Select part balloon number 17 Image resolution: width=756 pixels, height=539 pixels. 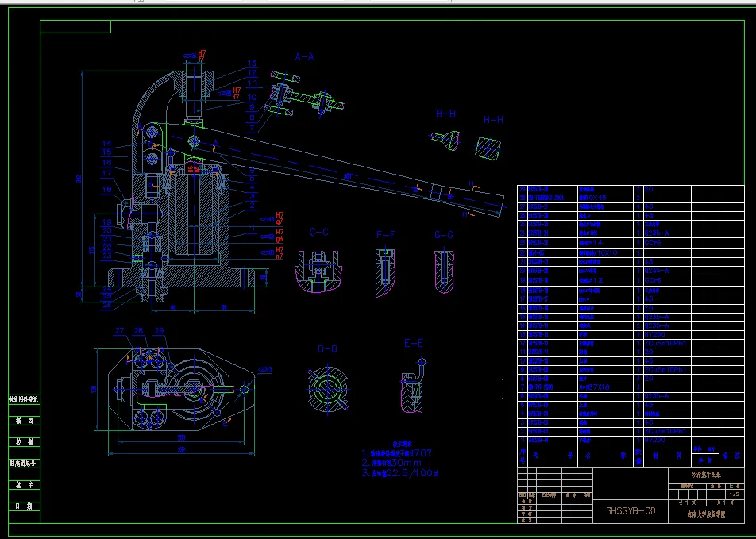click(106, 172)
